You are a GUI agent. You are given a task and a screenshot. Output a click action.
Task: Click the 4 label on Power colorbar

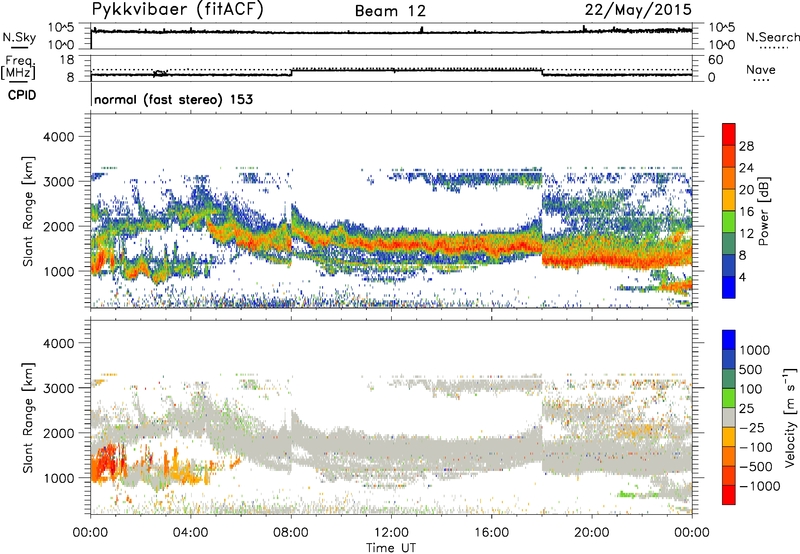tap(742, 277)
